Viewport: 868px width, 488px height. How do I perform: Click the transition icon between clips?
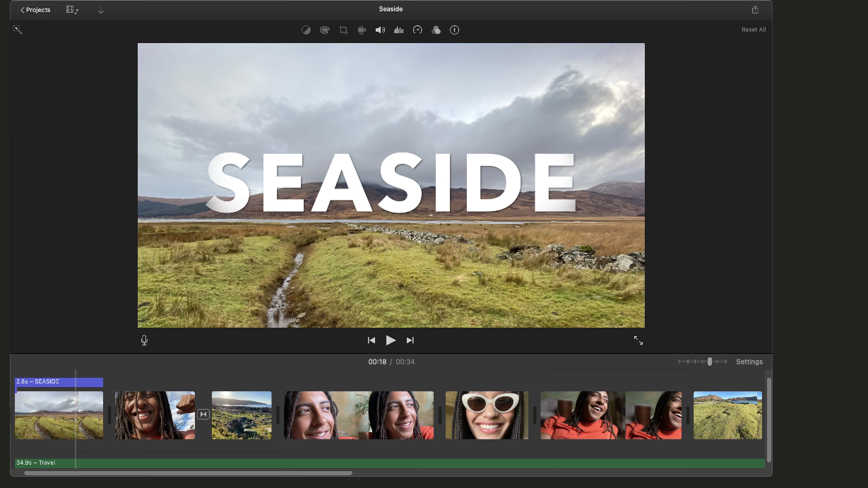click(x=203, y=415)
